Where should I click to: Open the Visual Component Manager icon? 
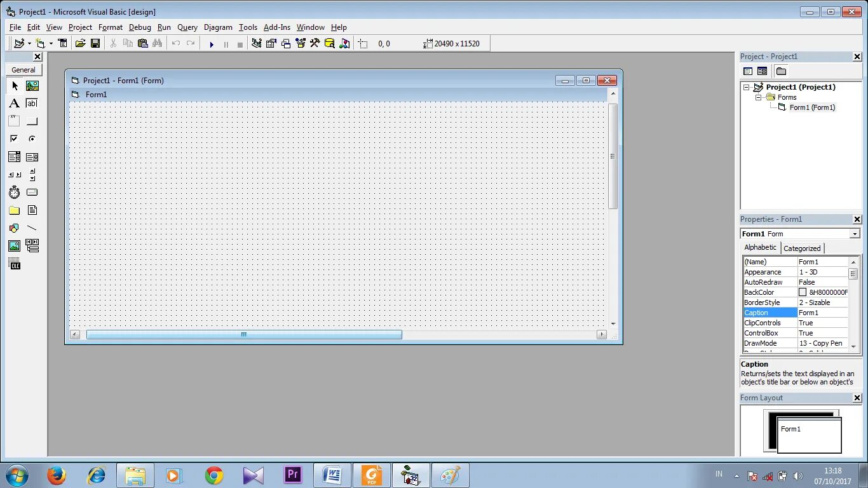344,43
